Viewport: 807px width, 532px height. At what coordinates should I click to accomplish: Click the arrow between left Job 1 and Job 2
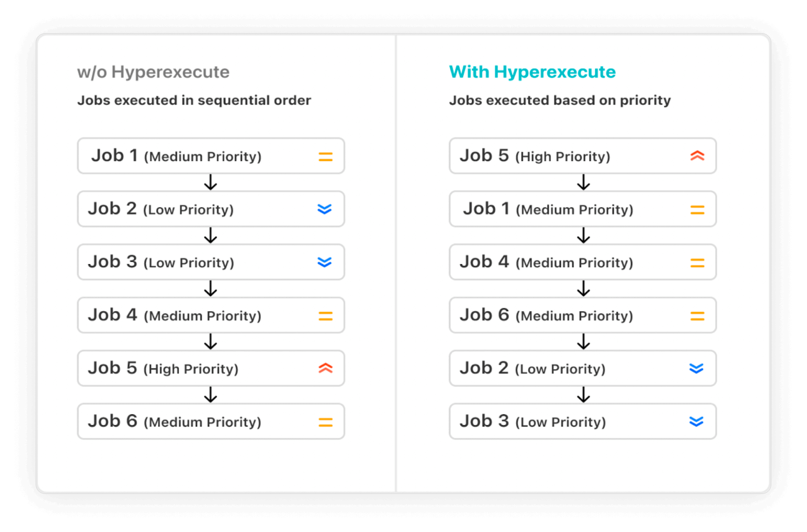click(x=210, y=182)
